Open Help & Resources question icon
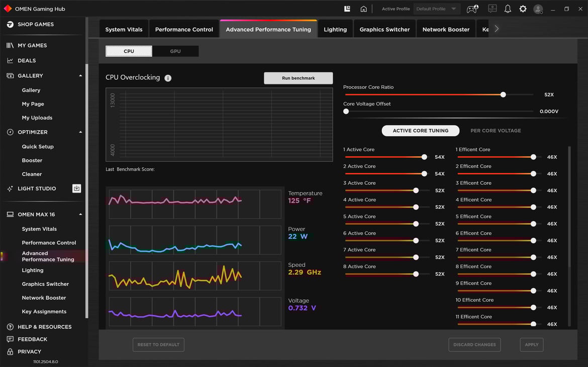The width and height of the screenshot is (588, 367). pyautogui.click(x=10, y=327)
